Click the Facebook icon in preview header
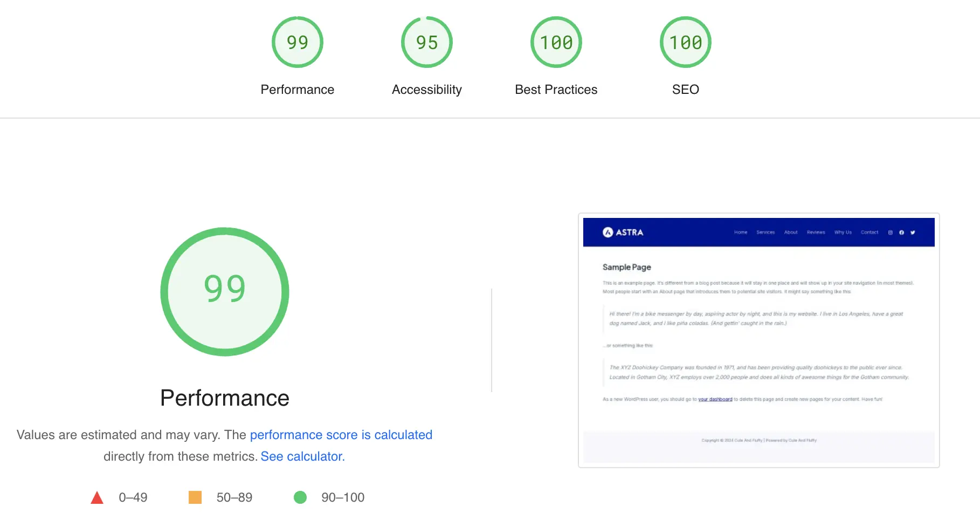Viewport: 980px width, 520px height. pos(901,232)
